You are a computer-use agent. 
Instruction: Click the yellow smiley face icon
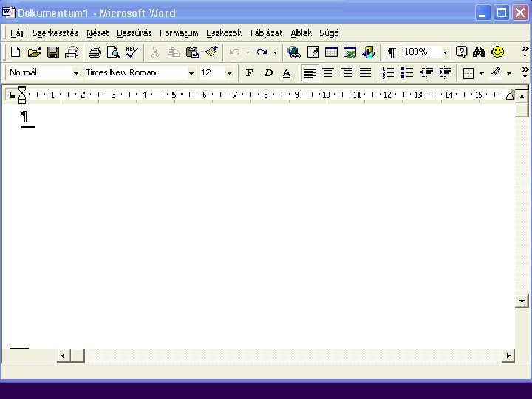pyautogui.click(x=498, y=52)
